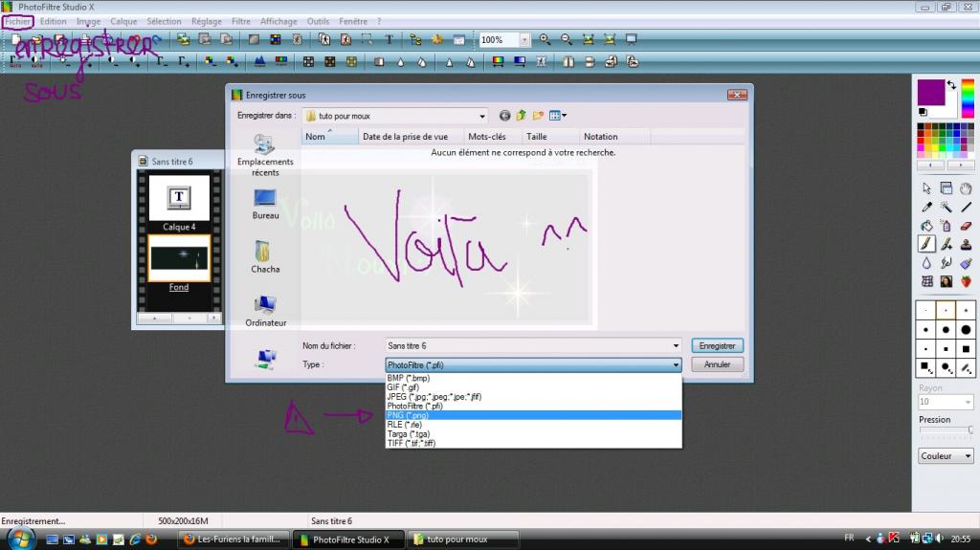980x550 pixels.
Task: Click the Enregistrer button
Action: (x=717, y=345)
